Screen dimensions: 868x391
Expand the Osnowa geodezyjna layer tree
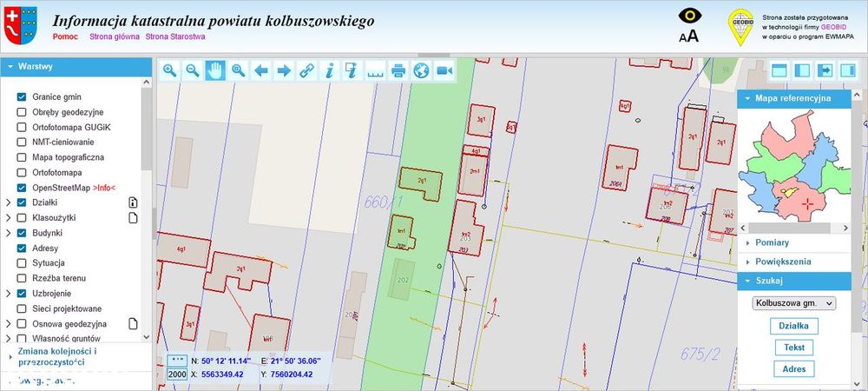point(9,323)
